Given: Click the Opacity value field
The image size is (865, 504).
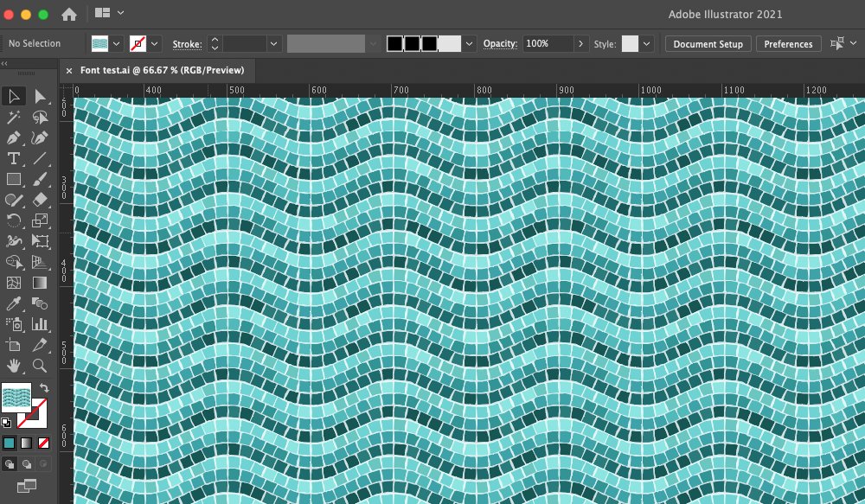Looking at the screenshot, I should (549, 42).
